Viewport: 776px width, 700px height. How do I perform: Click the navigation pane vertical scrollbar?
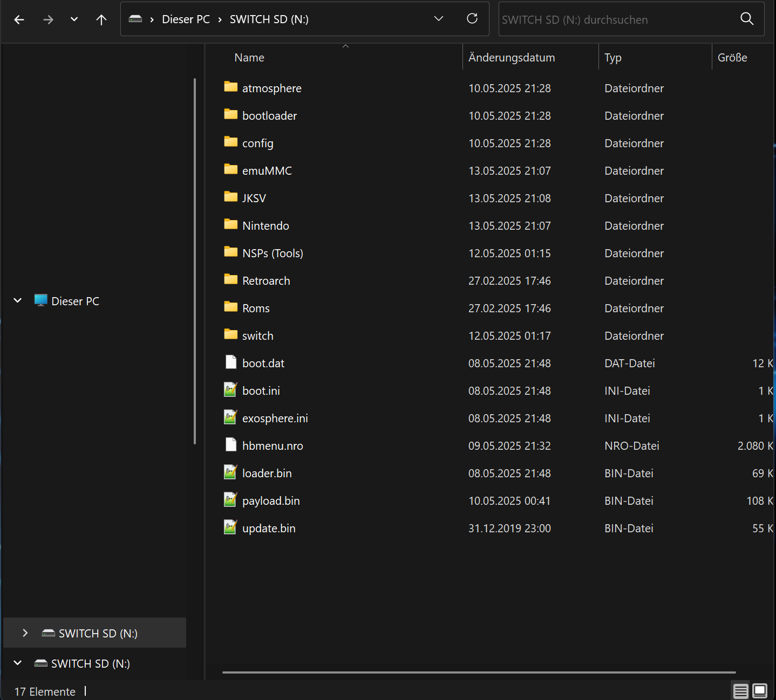195,262
